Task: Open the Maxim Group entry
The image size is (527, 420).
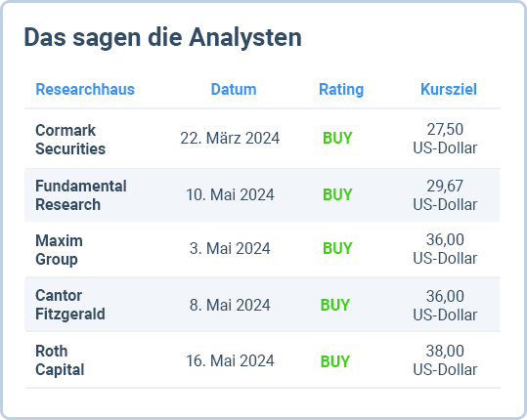Action: pyautogui.click(x=59, y=250)
